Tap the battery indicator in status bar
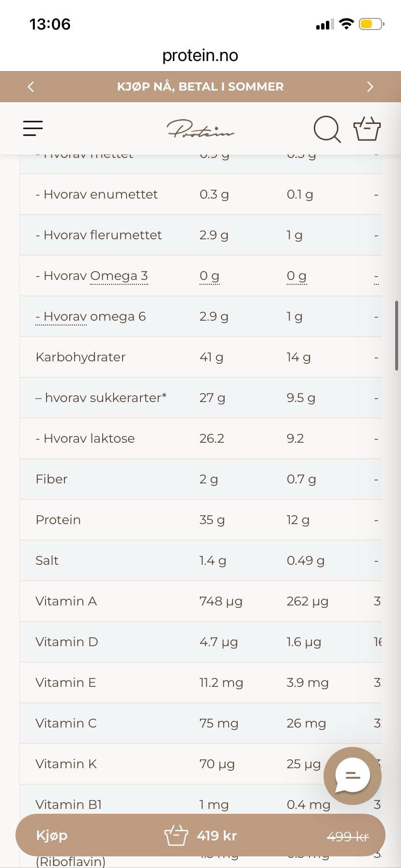The image size is (401, 868). coord(371,24)
